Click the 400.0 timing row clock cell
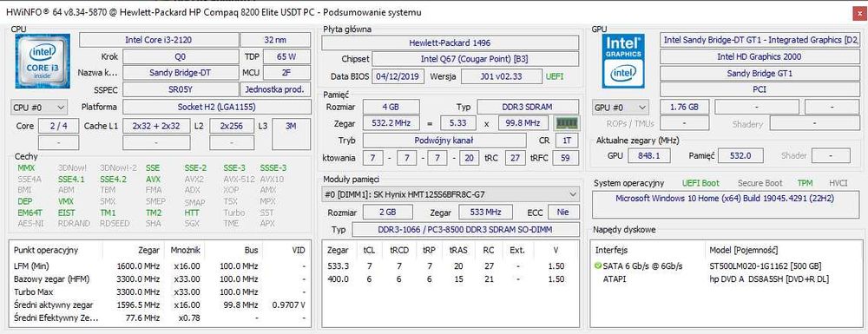The image size is (868, 334). click(339, 279)
